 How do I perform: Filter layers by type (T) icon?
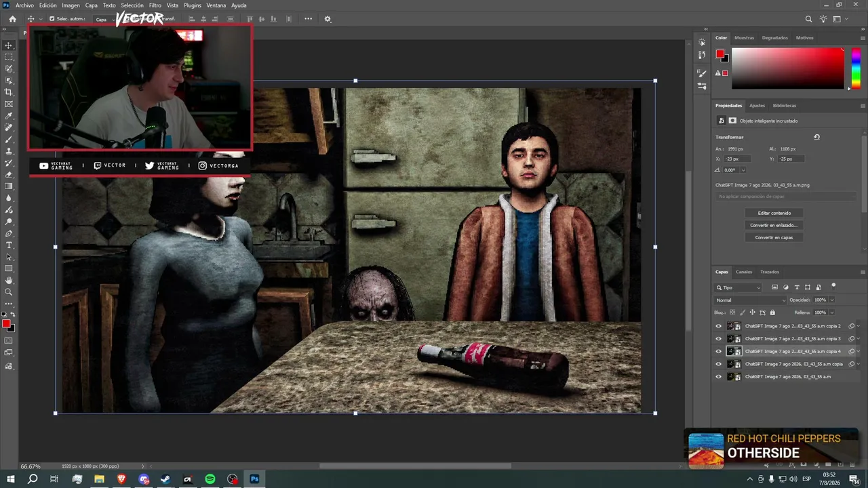[797, 287]
